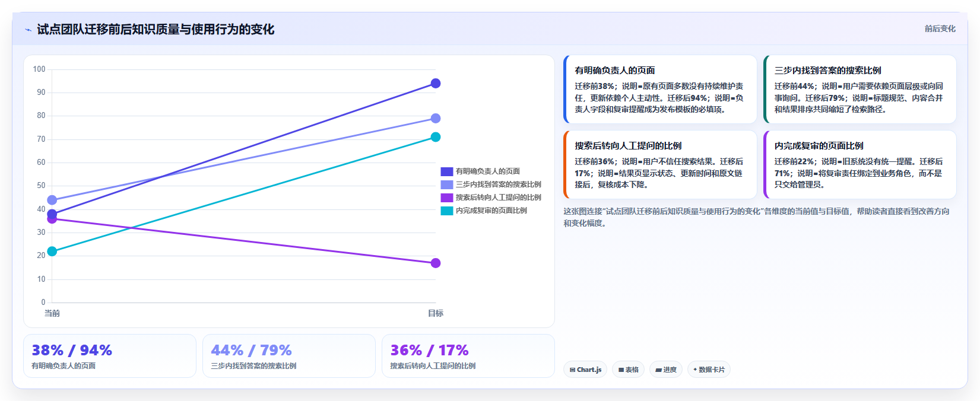Click the chart description paragraph starting 这张图连接
Image resolution: width=980 pixels, height=401 pixels.
(x=756, y=217)
